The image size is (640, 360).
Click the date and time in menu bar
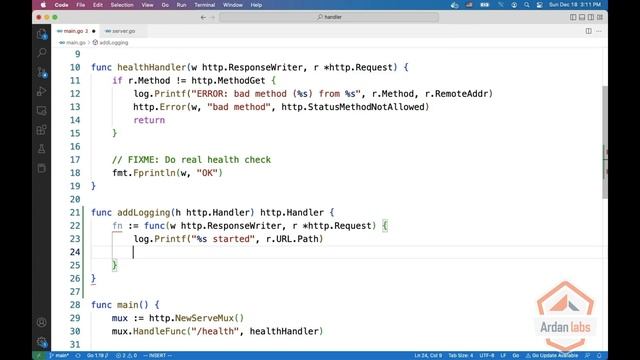click(x=575, y=5)
